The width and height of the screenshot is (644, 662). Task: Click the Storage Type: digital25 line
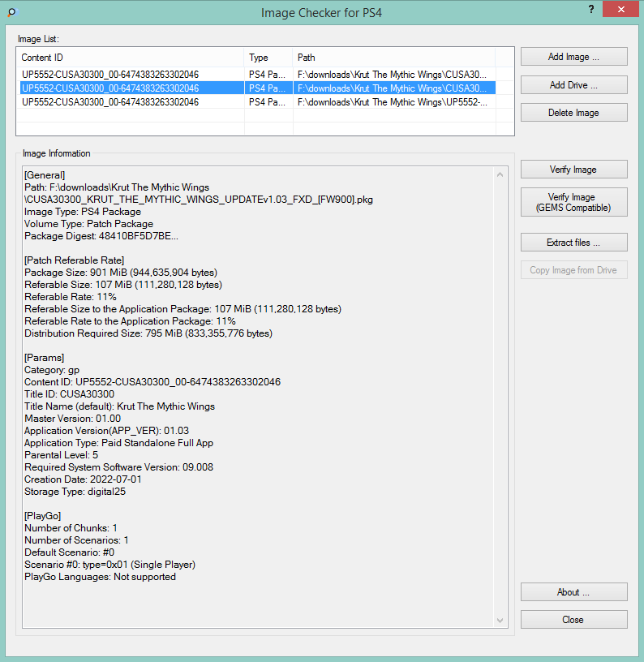point(75,492)
